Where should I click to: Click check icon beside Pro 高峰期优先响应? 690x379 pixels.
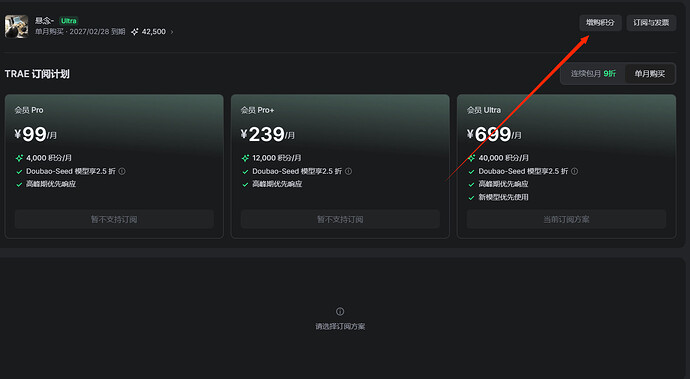[x=19, y=184]
